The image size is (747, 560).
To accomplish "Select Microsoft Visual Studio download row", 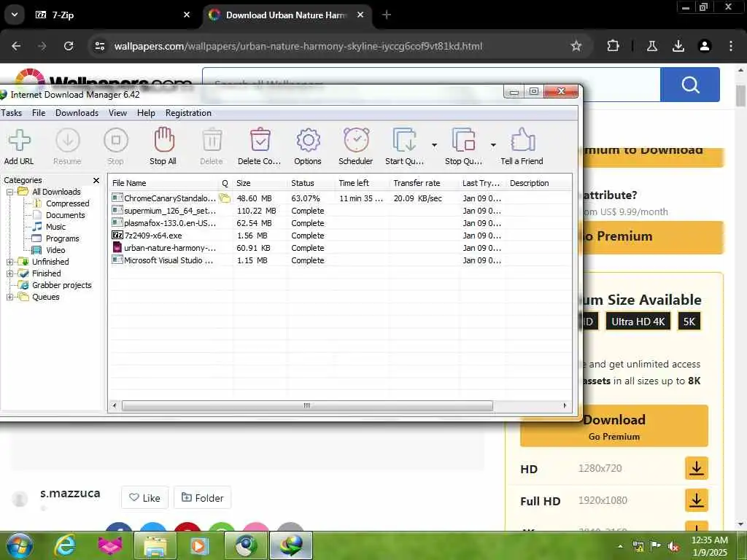I will coord(340,260).
